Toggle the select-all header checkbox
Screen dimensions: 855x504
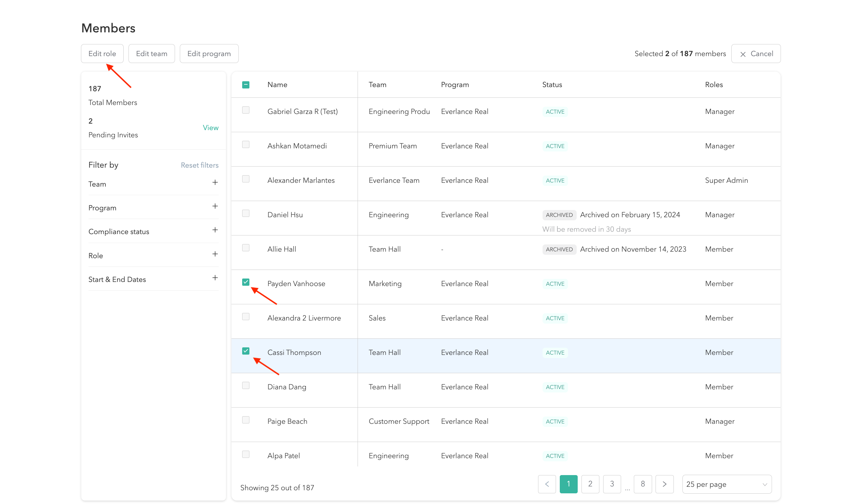(x=246, y=85)
